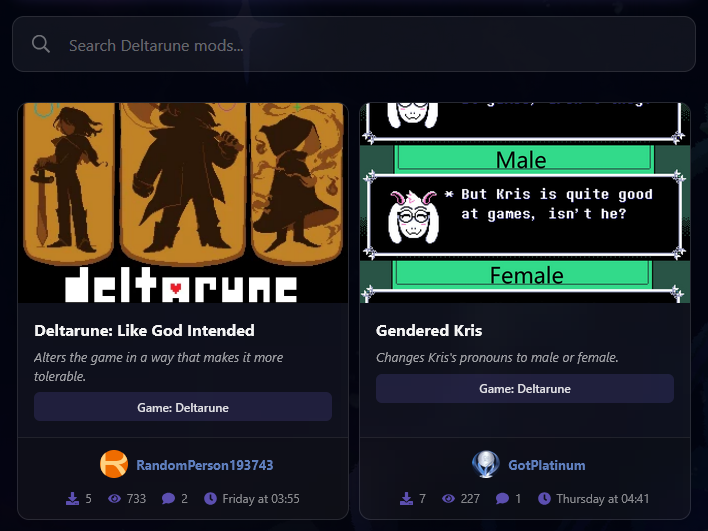Visit RandomPerson193743's profile link
This screenshot has width=708, height=531.
205,465
